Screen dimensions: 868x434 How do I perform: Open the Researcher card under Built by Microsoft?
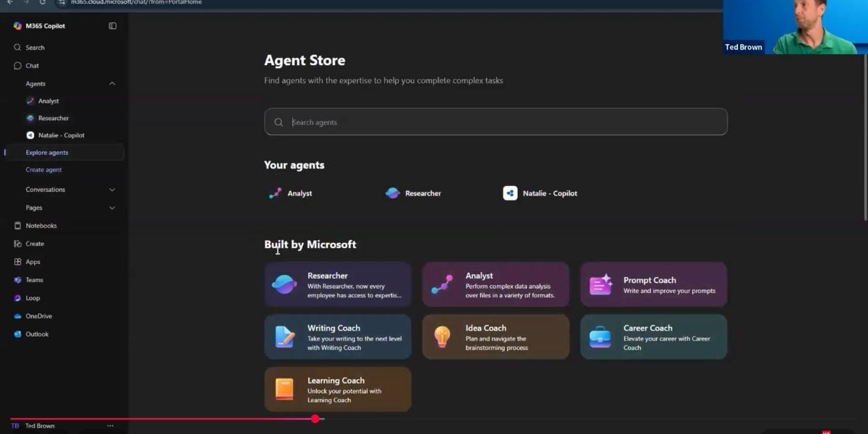(x=338, y=284)
